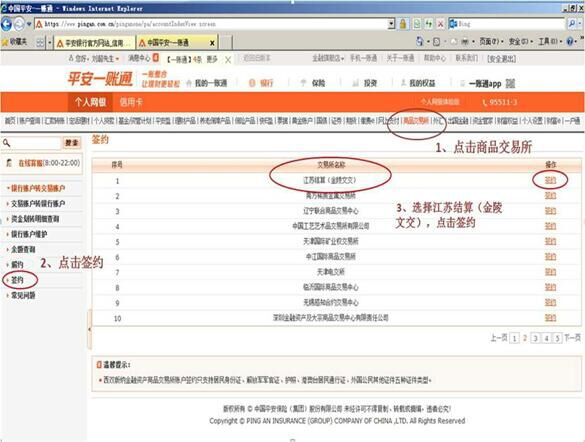Select 常见问题 in sidebar
The height and width of the screenshot is (442, 585).
click(x=23, y=295)
